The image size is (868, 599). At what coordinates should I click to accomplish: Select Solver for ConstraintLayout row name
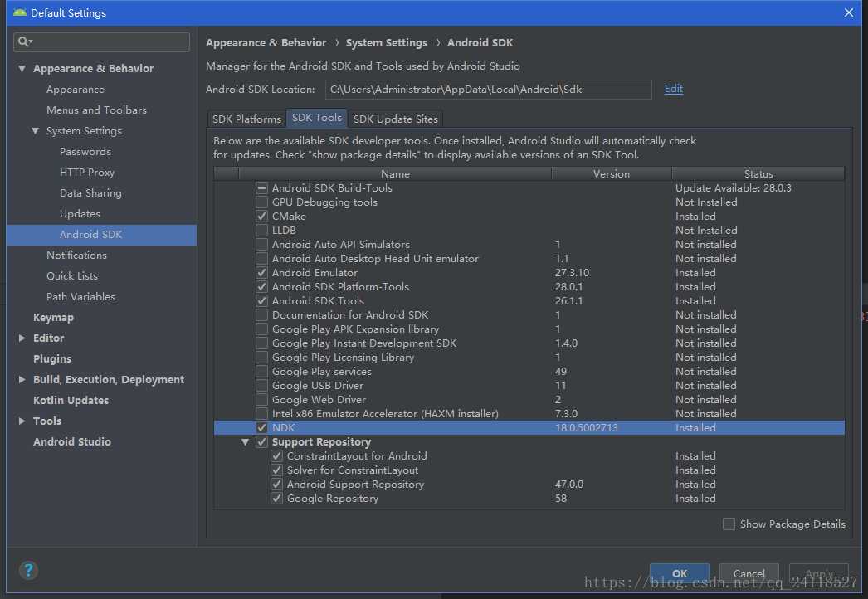click(353, 470)
